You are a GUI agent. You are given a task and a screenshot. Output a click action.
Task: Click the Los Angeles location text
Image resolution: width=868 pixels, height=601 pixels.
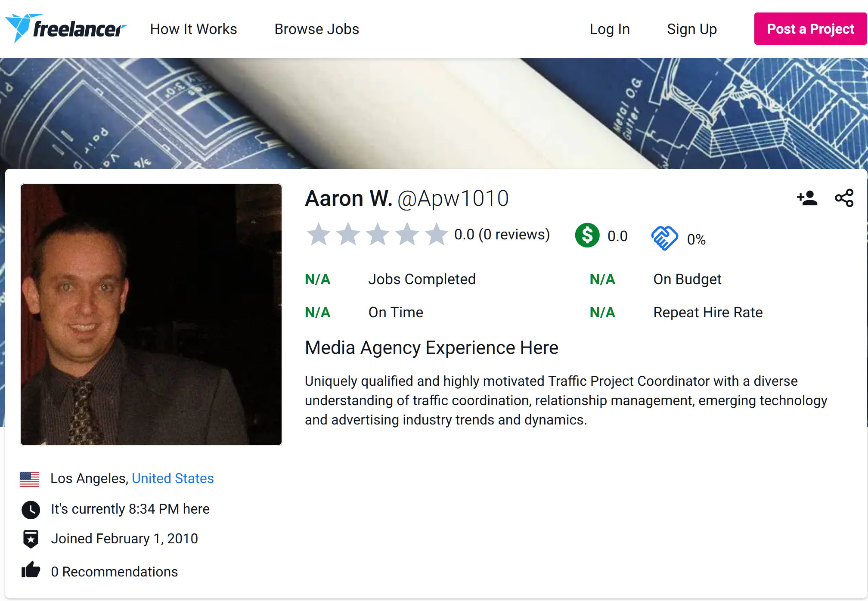point(90,478)
